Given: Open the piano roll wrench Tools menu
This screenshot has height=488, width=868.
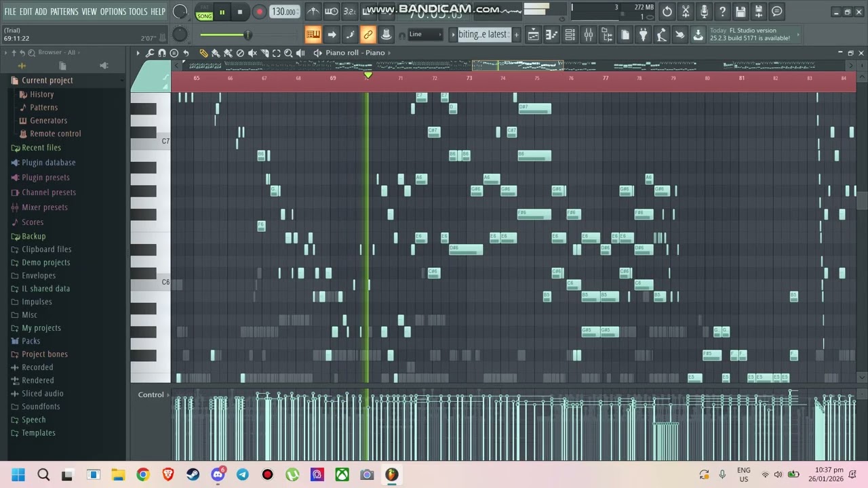Looking at the screenshot, I should click(150, 53).
